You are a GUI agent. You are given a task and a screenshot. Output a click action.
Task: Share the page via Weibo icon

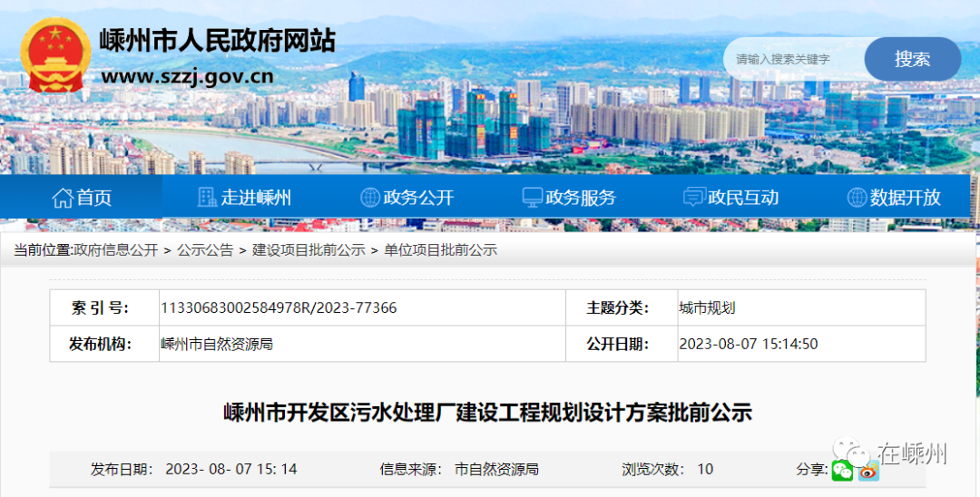(x=869, y=470)
